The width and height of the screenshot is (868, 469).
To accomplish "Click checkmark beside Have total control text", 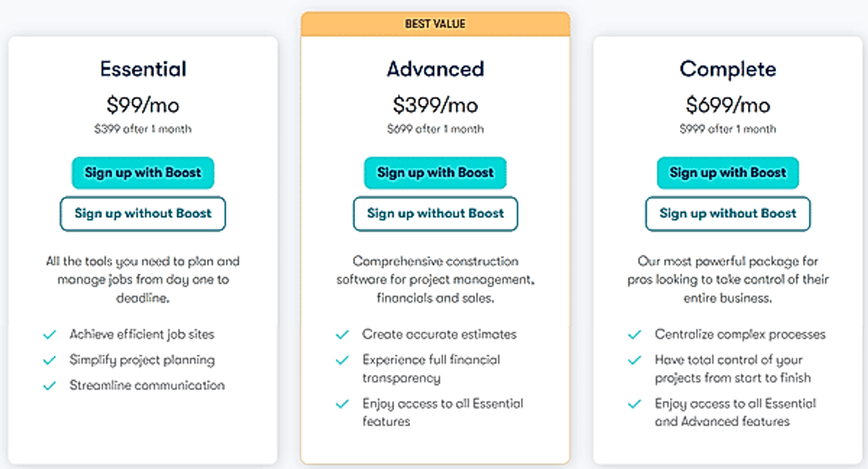I will [635, 360].
